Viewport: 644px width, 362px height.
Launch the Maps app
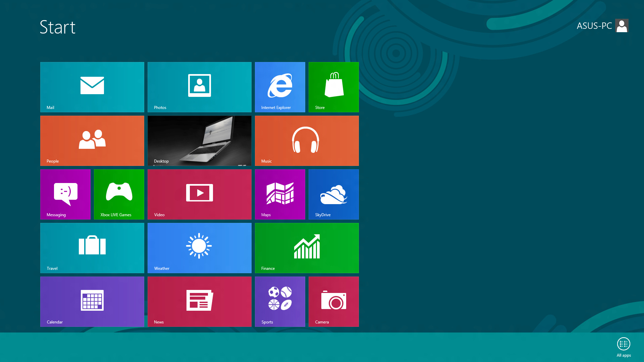pos(280,194)
